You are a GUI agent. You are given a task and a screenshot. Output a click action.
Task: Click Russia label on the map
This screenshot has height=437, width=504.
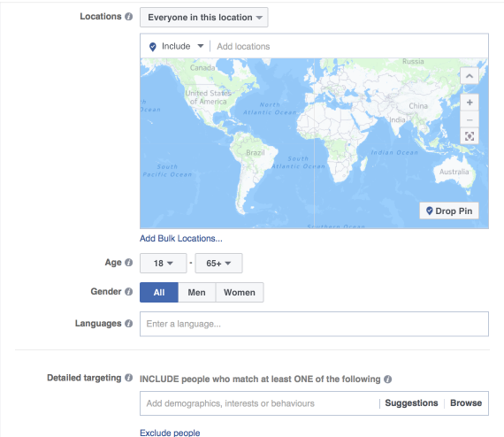[x=413, y=61]
